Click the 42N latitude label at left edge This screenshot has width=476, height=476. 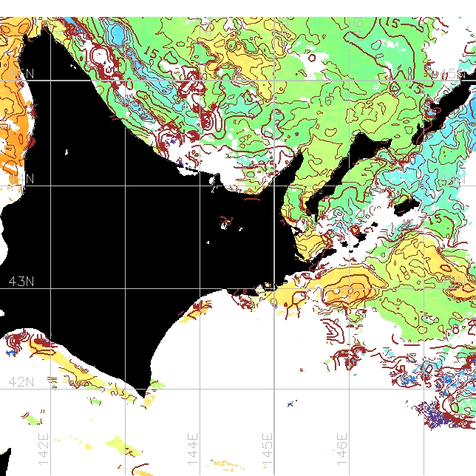click(21, 381)
